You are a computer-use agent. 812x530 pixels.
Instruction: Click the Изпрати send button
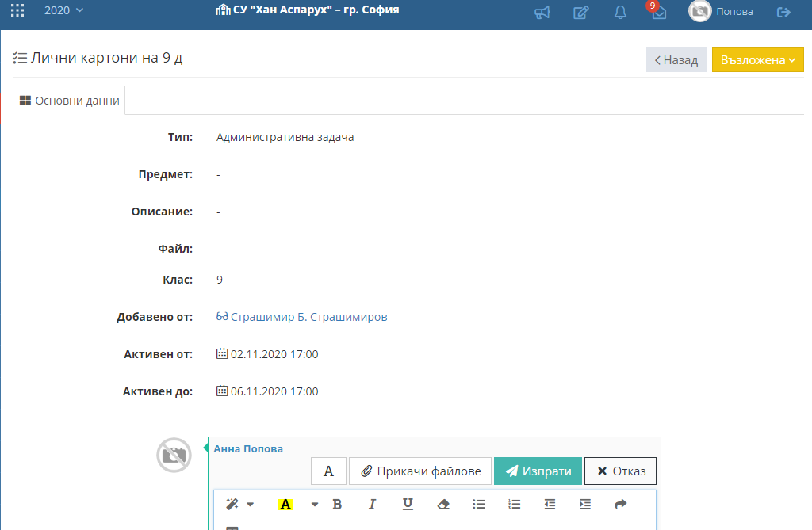point(538,471)
